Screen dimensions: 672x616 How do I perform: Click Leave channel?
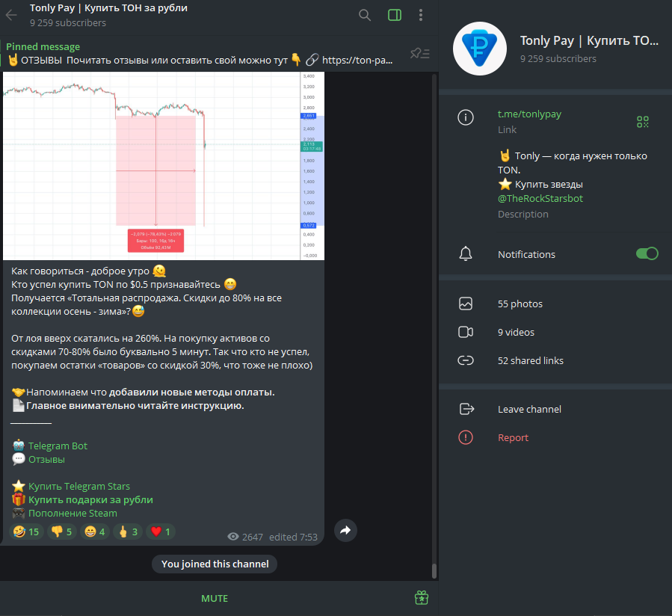(x=529, y=410)
